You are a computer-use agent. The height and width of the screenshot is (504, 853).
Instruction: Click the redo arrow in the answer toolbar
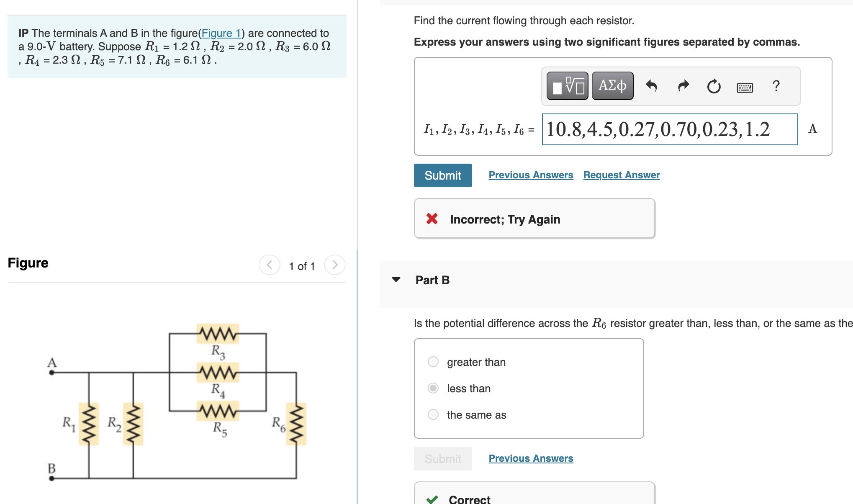pos(683,86)
